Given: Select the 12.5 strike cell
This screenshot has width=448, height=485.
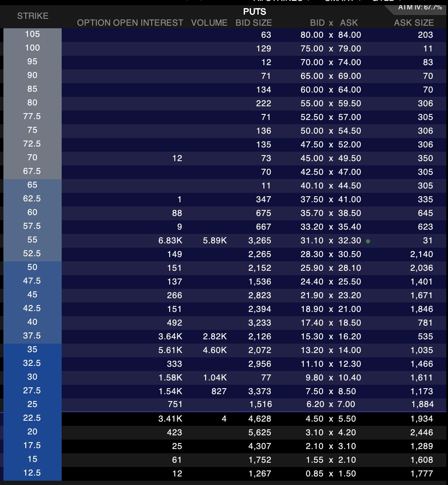Looking at the screenshot, I should point(33,473).
